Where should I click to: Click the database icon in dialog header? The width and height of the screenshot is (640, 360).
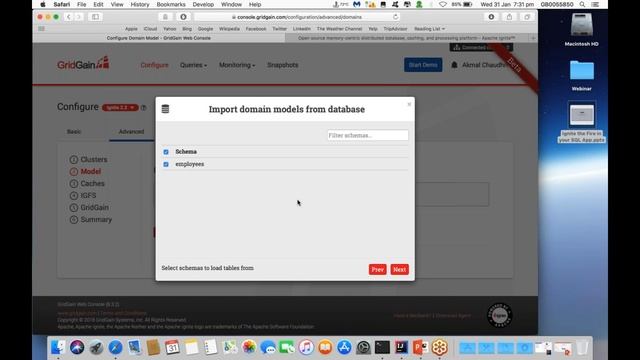click(x=165, y=109)
